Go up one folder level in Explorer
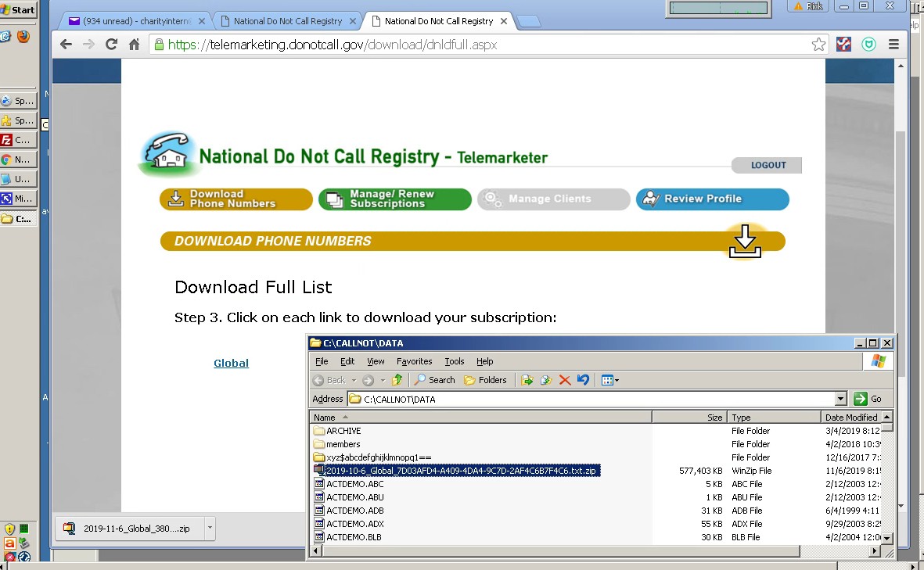 coord(397,381)
